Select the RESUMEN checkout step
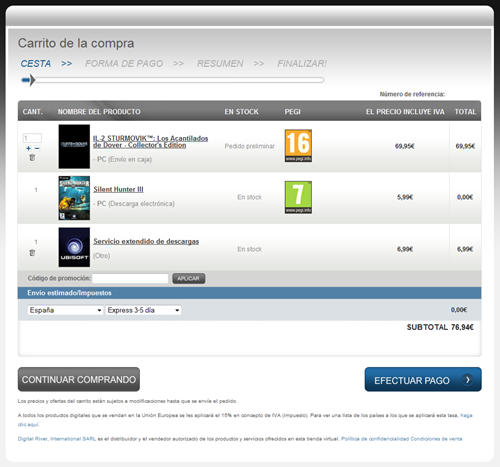Image resolution: width=500 pixels, height=467 pixels. [x=220, y=63]
